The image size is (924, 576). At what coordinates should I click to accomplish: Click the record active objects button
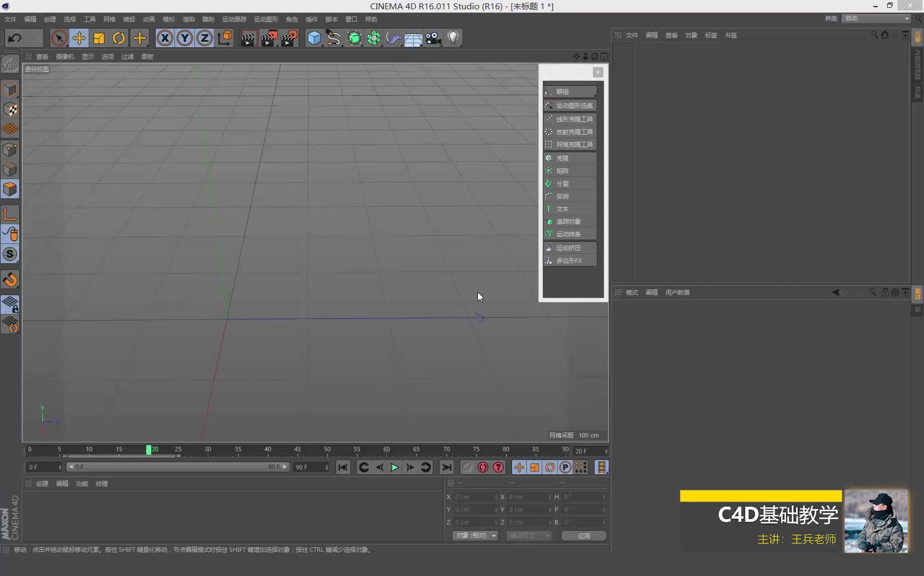[468, 467]
